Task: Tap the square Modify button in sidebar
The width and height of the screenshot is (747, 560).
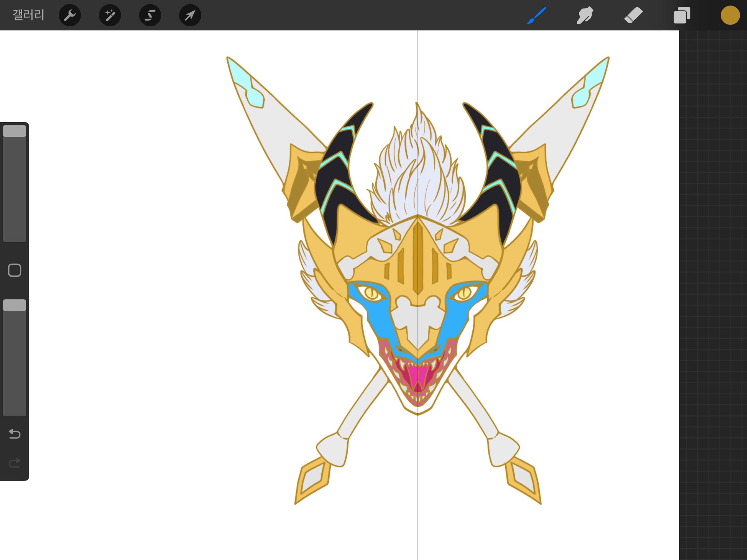Action: [15, 270]
